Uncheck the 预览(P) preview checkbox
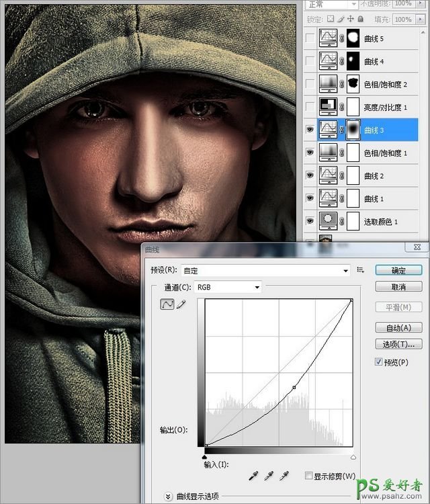 pyautogui.click(x=379, y=362)
